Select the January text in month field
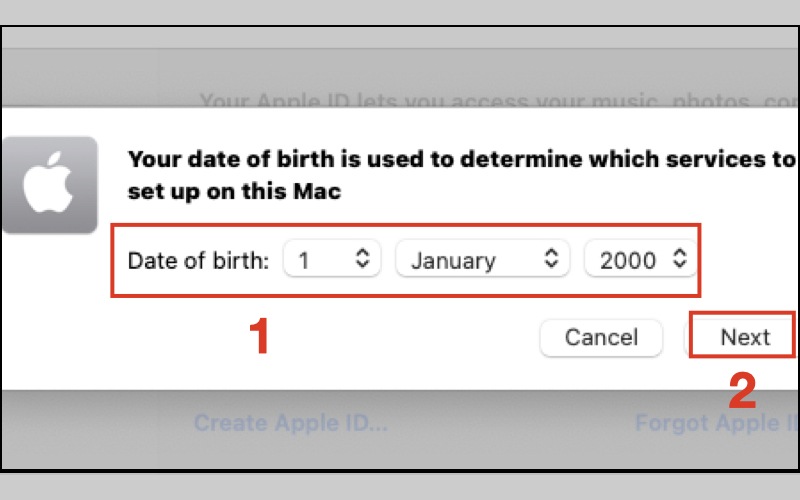Viewport: 800px width, 500px height. (453, 260)
